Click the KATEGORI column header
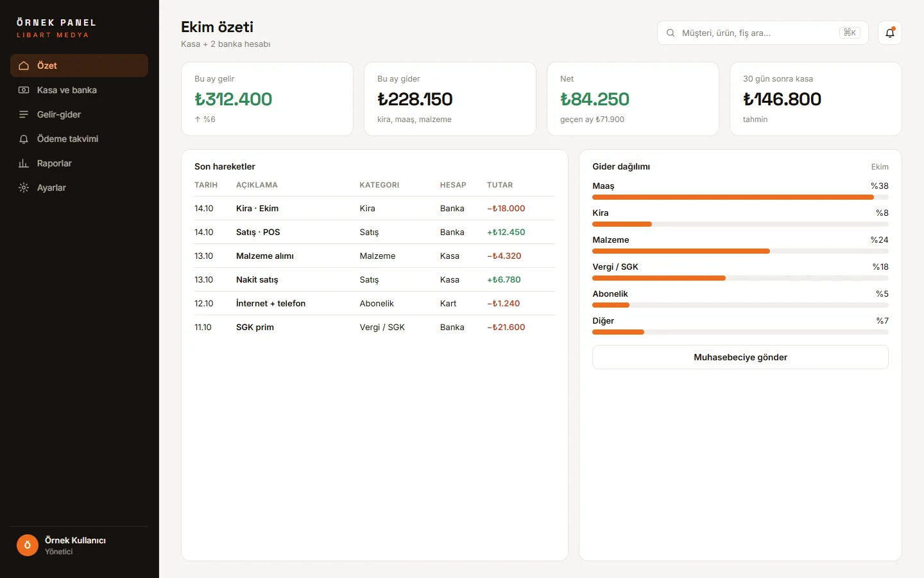Image resolution: width=924 pixels, height=578 pixels. pos(379,185)
